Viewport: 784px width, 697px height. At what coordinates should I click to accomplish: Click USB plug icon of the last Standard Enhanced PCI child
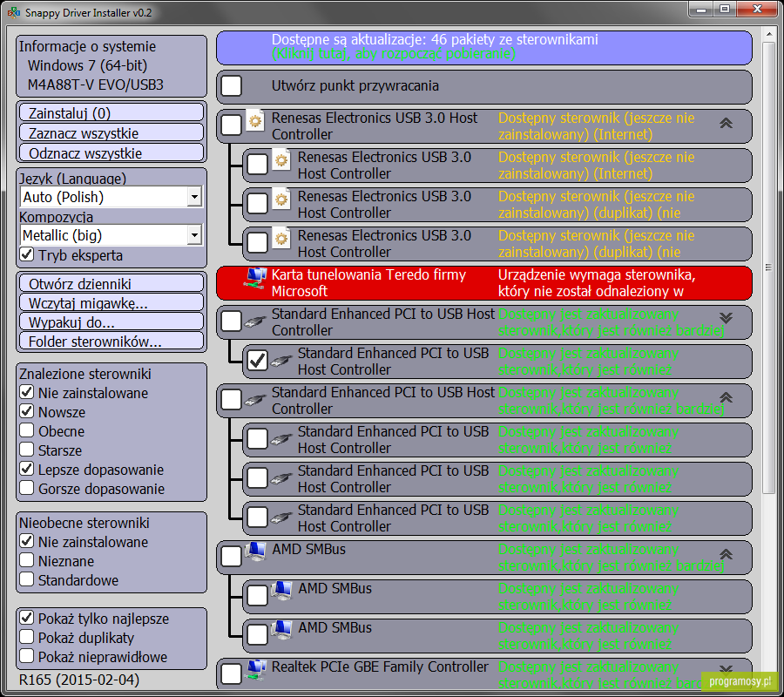coord(281,518)
